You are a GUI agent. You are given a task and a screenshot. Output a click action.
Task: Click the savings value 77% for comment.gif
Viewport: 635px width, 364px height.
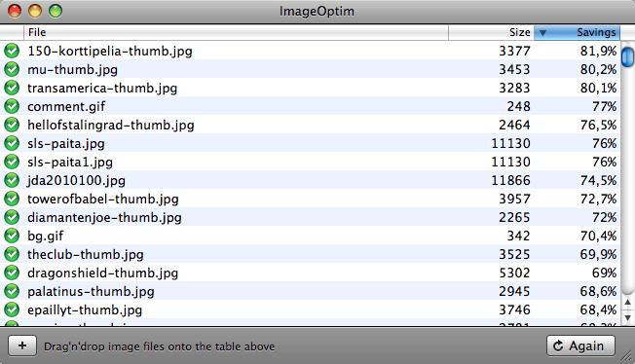click(604, 106)
